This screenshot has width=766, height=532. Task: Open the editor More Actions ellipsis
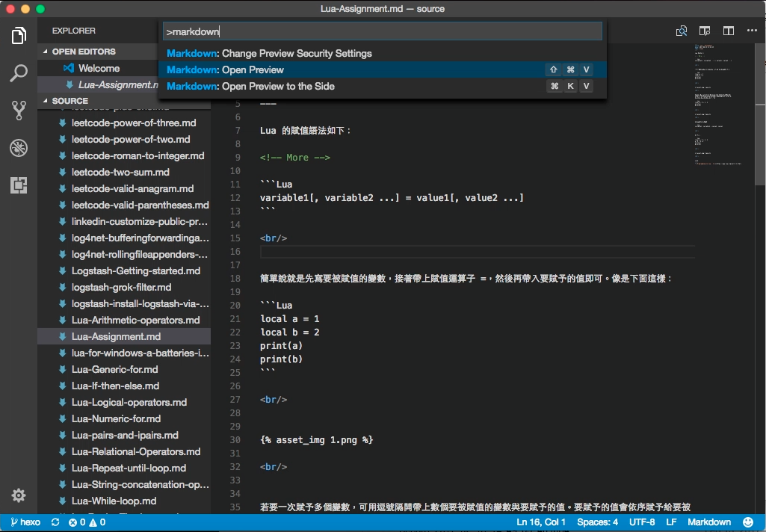(752, 31)
